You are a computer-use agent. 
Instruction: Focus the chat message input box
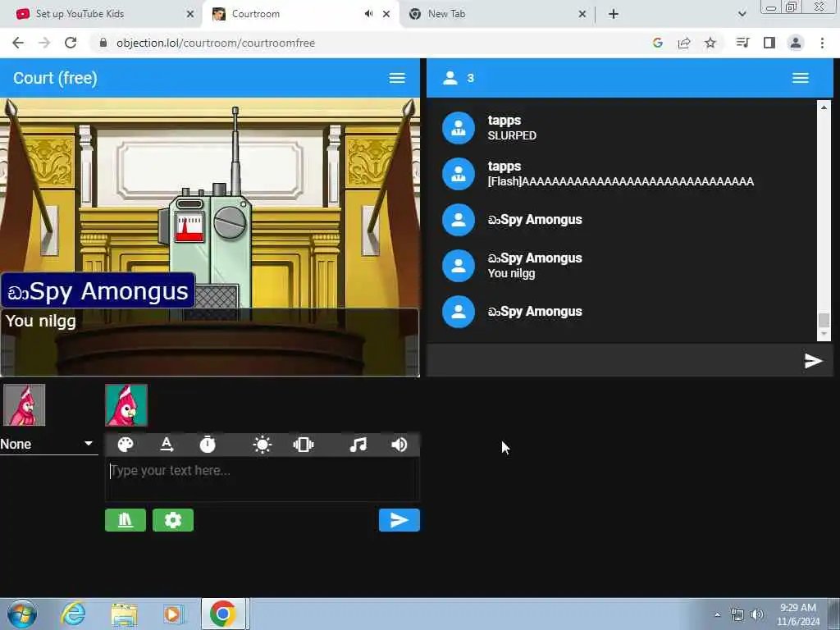[614, 361]
